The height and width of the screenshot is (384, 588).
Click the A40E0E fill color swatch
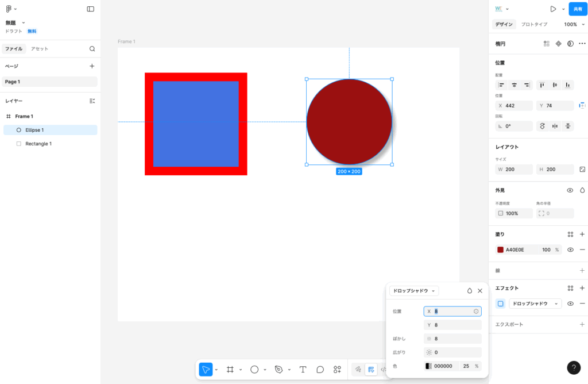click(x=500, y=250)
